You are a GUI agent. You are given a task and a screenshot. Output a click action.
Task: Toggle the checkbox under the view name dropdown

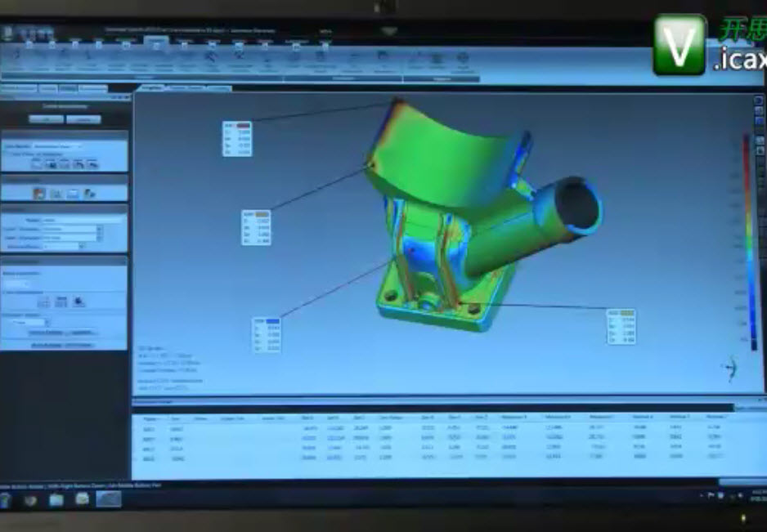pos(7,154)
